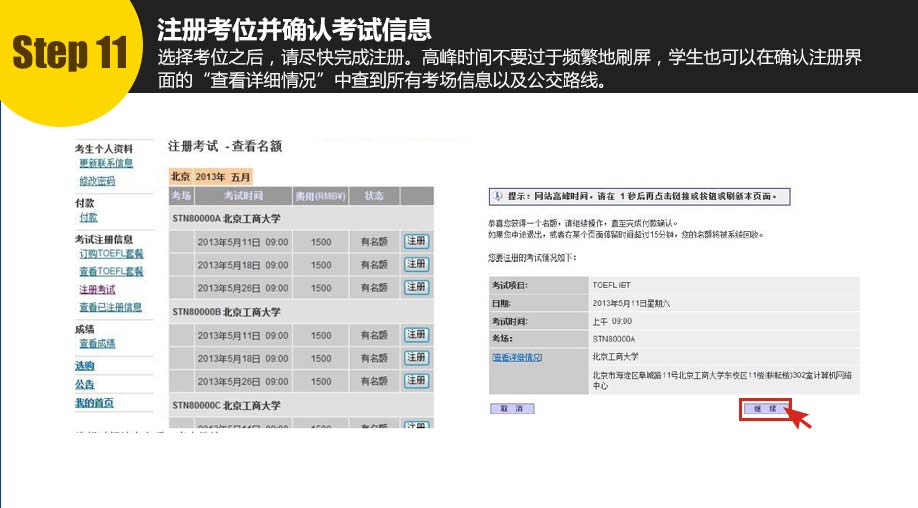Click the 付款 link under the 付款 heading
Viewport: 918px width, 508px height.
click(88, 217)
